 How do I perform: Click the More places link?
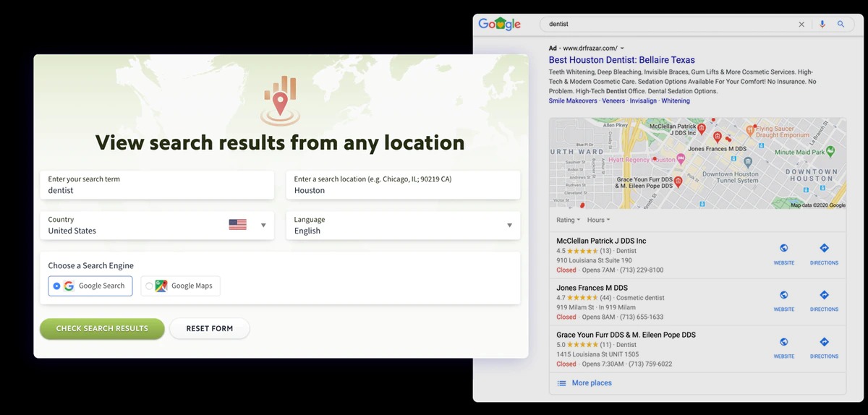click(x=592, y=383)
